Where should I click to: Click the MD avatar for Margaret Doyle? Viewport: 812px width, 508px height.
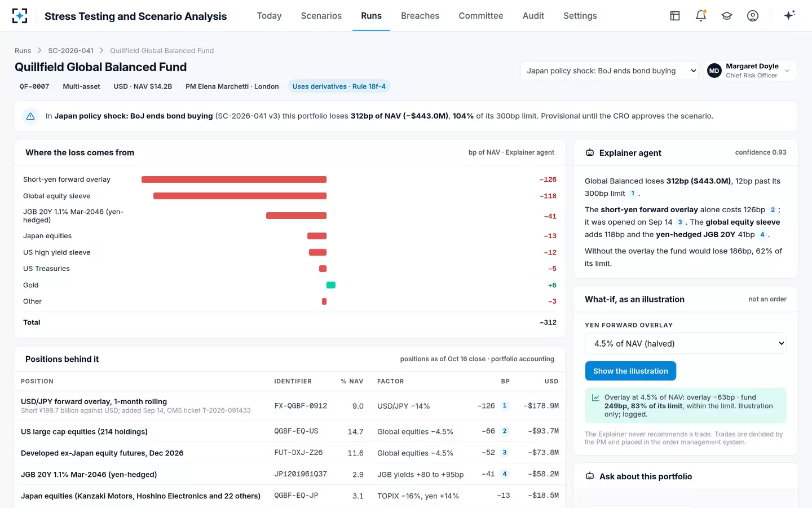(x=714, y=71)
